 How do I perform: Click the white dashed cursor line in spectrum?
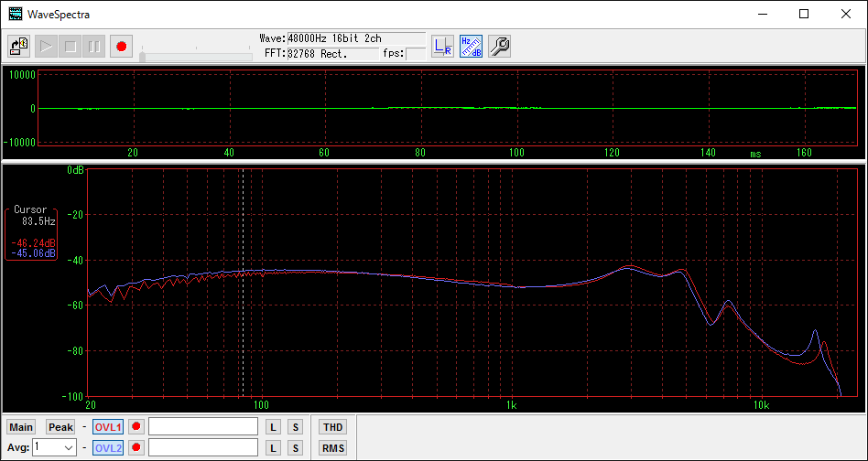pyautogui.click(x=243, y=282)
